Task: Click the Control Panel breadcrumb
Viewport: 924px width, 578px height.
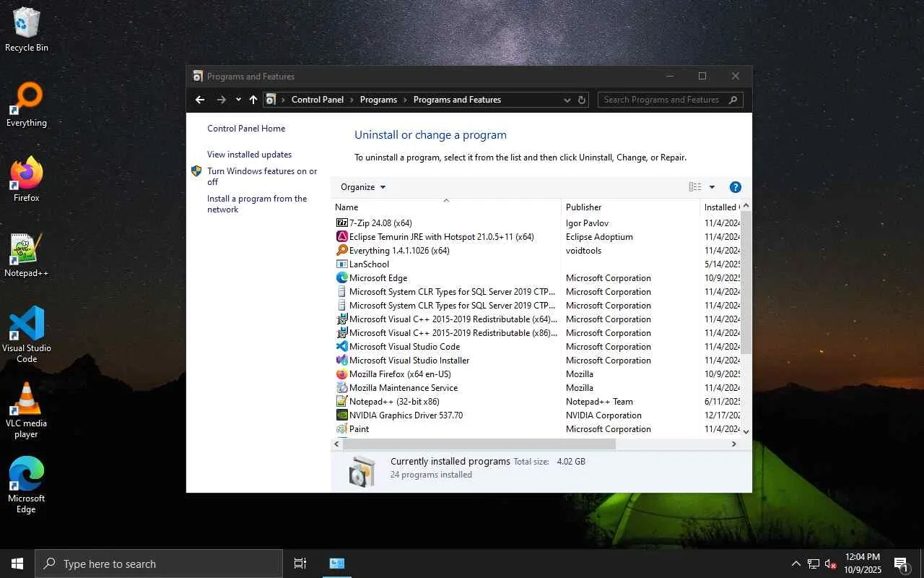Action: (x=318, y=100)
